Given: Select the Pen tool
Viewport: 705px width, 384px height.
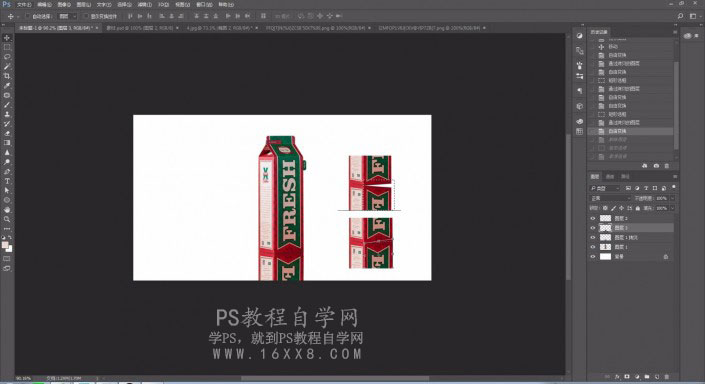Looking at the screenshot, I should [x=7, y=172].
